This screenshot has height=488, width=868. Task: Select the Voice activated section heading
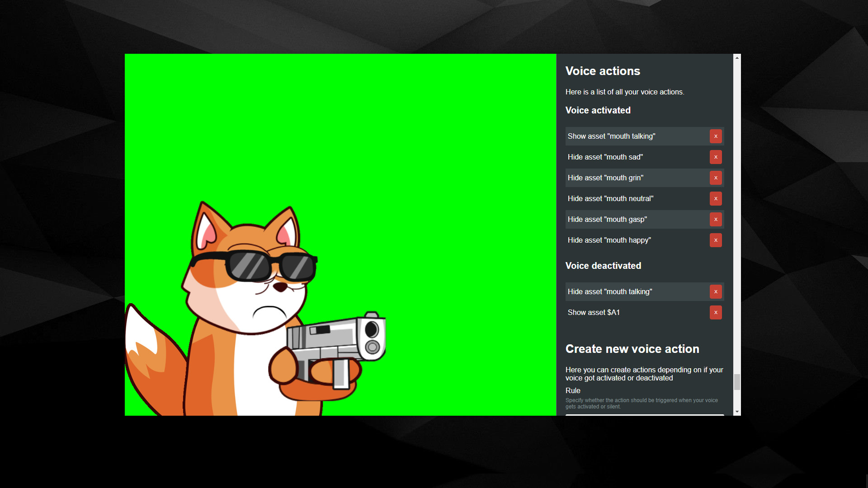[598, 110]
